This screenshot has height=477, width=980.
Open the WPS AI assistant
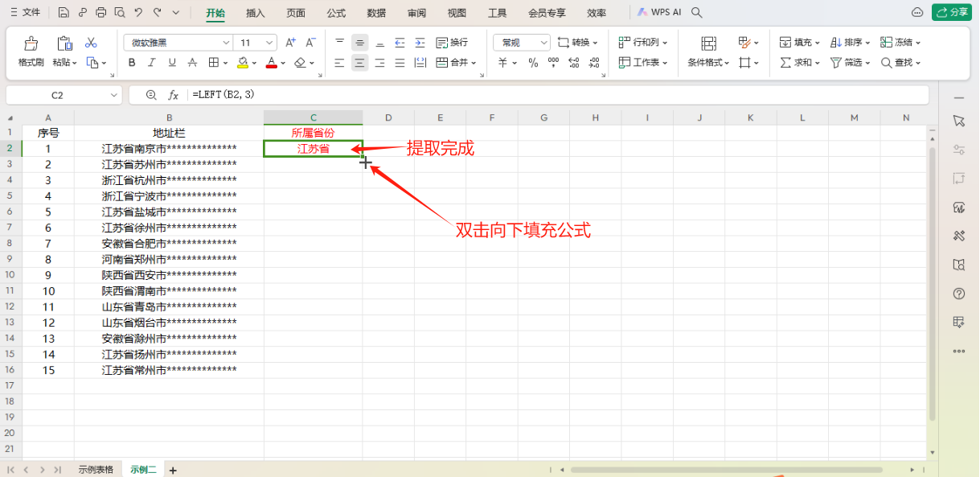point(660,13)
